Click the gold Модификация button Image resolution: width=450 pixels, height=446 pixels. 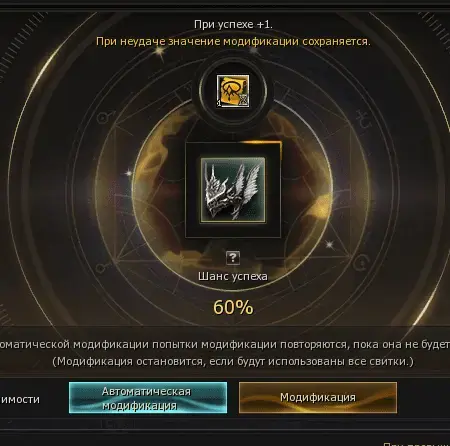click(318, 398)
